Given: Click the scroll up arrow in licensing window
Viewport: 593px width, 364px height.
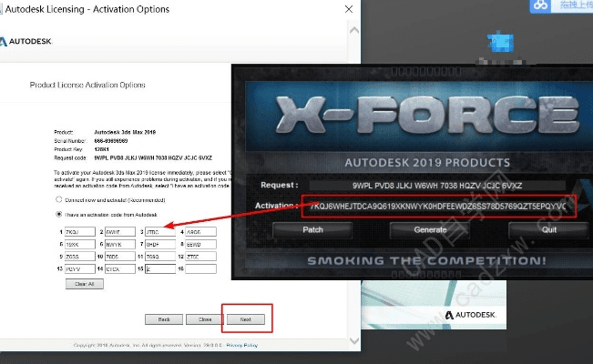Looking at the screenshot, I should pyautogui.click(x=354, y=31).
